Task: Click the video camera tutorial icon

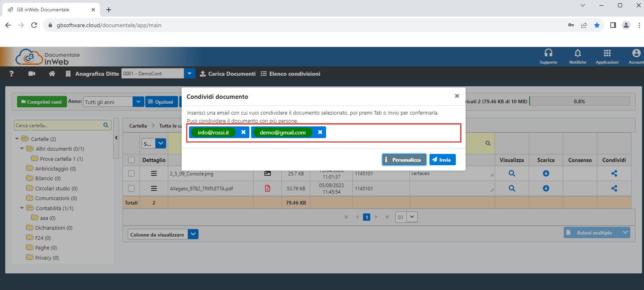Action: click(32, 74)
